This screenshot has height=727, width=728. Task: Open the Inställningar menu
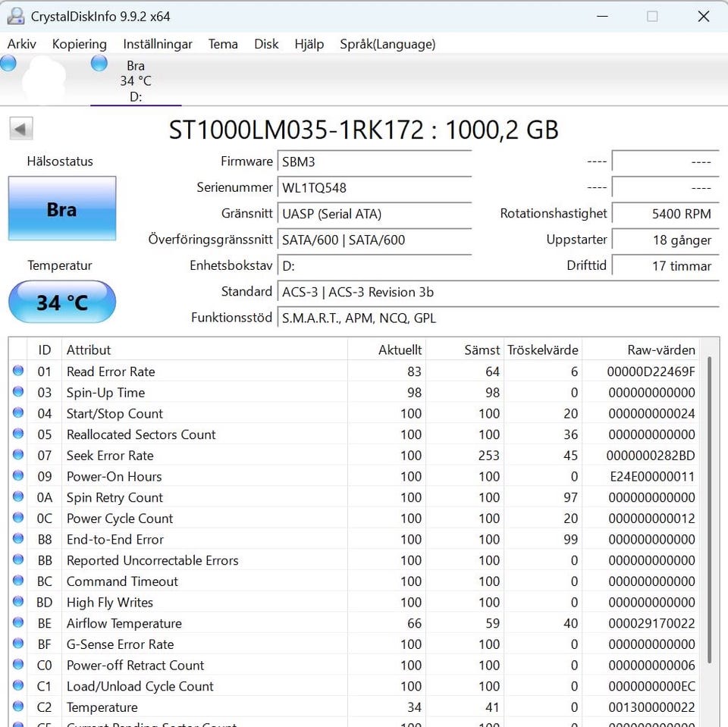(158, 44)
